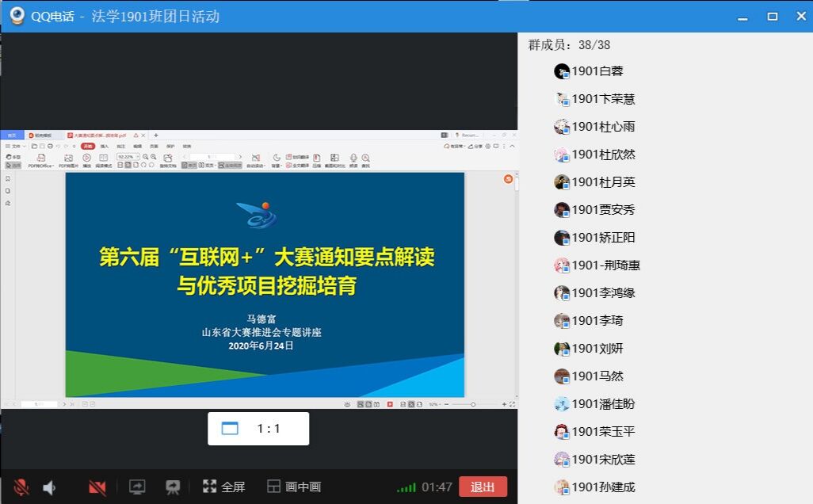Leave the call with the red 退出 button
The height and width of the screenshot is (504, 813).
(483, 487)
